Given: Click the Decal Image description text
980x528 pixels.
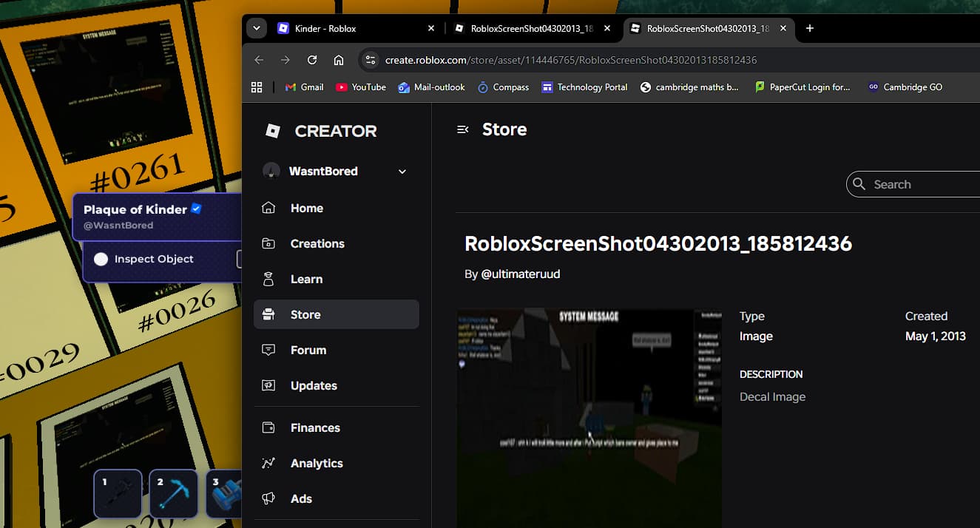Looking at the screenshot, I should (x=772, y=397).
